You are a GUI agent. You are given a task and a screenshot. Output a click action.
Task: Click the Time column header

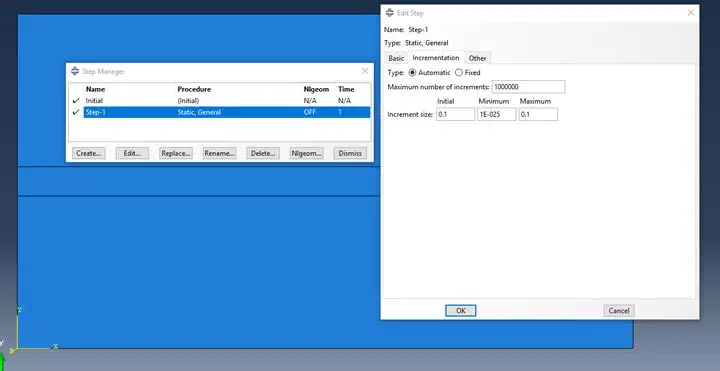pos(346,89)
